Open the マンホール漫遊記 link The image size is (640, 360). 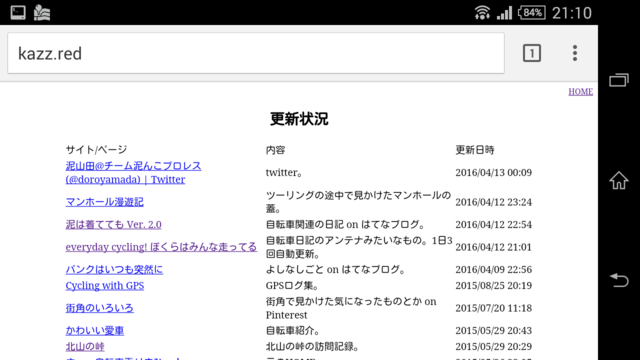[104, 202]
